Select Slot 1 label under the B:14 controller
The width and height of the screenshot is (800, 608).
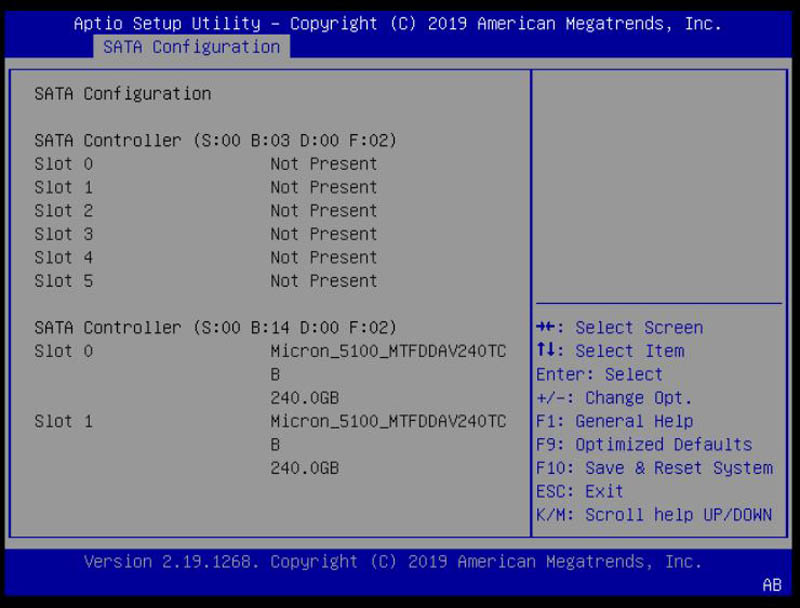(64, 421)
